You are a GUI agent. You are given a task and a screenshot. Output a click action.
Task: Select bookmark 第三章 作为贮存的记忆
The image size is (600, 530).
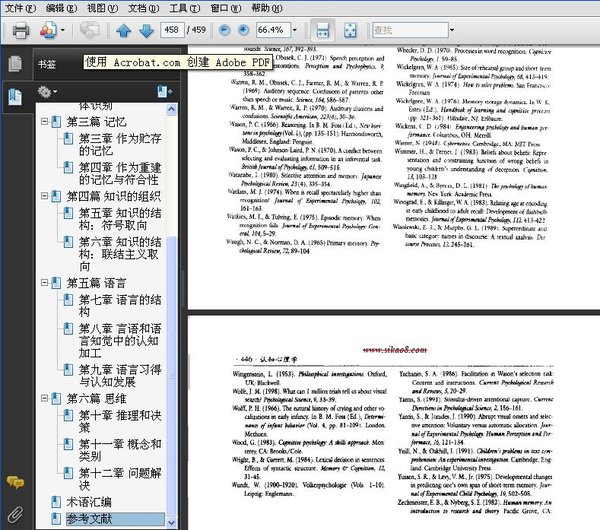point(120,145)
